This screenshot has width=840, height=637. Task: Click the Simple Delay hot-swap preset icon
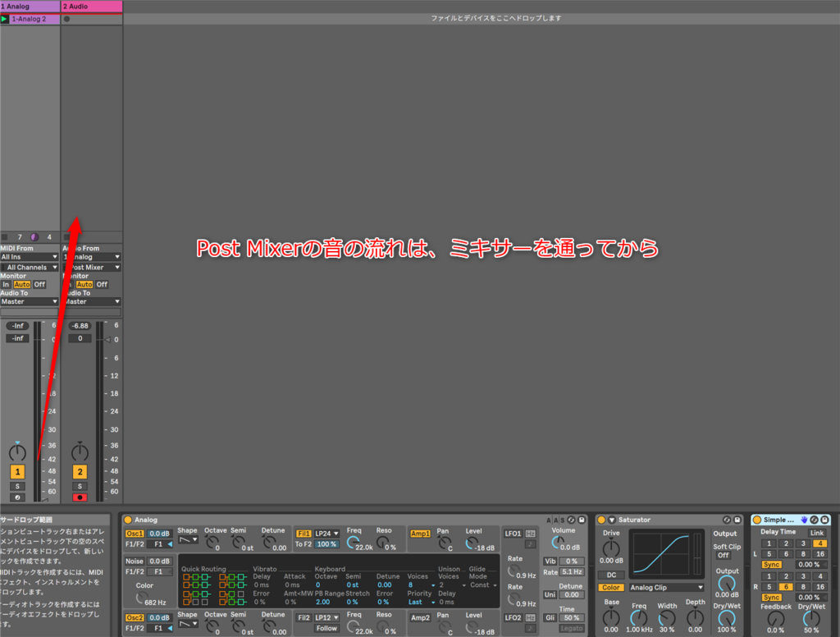click(x=814, y=520)
